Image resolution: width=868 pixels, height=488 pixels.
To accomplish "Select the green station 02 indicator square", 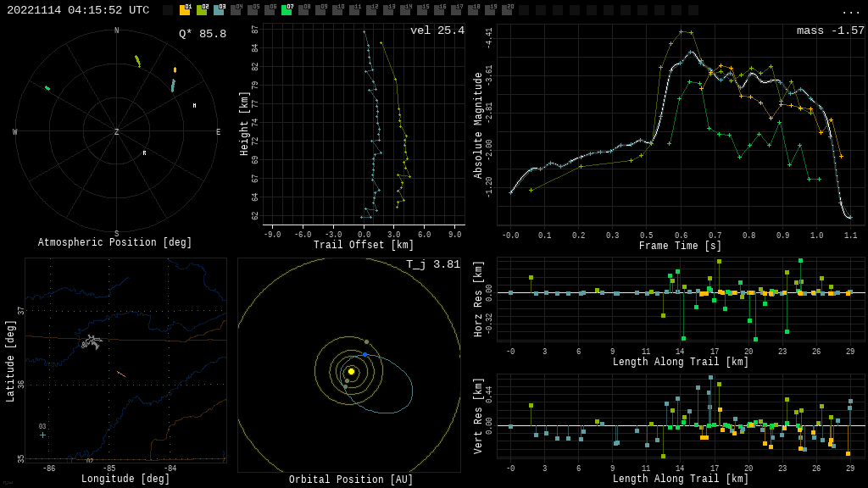I will tap(202, 10).
